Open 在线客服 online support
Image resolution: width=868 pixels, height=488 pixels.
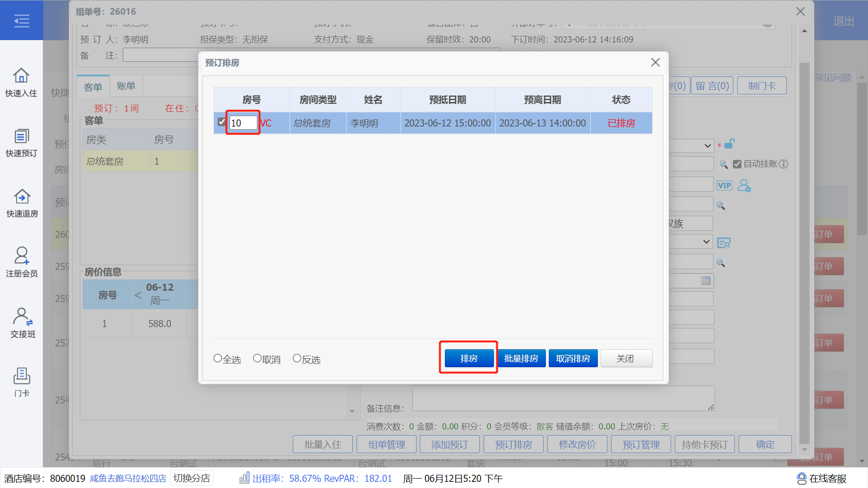tap(821, 479)
